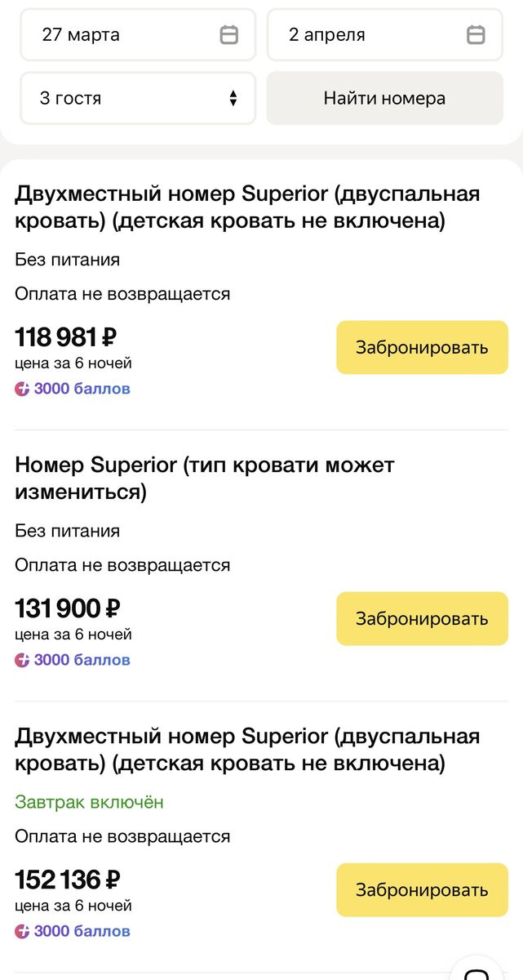Click Забронировать for Номер Superior
The width and height of the screenshot is (523, 980).
[421, 617]
